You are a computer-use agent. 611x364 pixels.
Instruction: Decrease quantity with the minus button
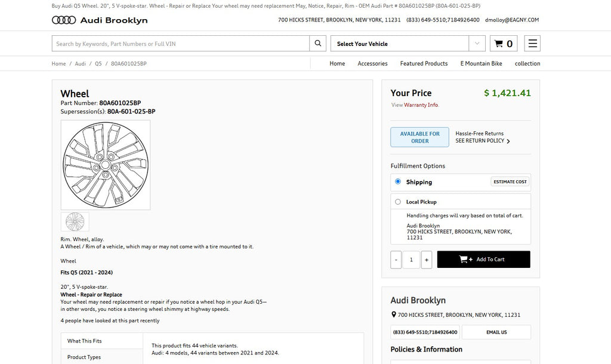(396, 260)
